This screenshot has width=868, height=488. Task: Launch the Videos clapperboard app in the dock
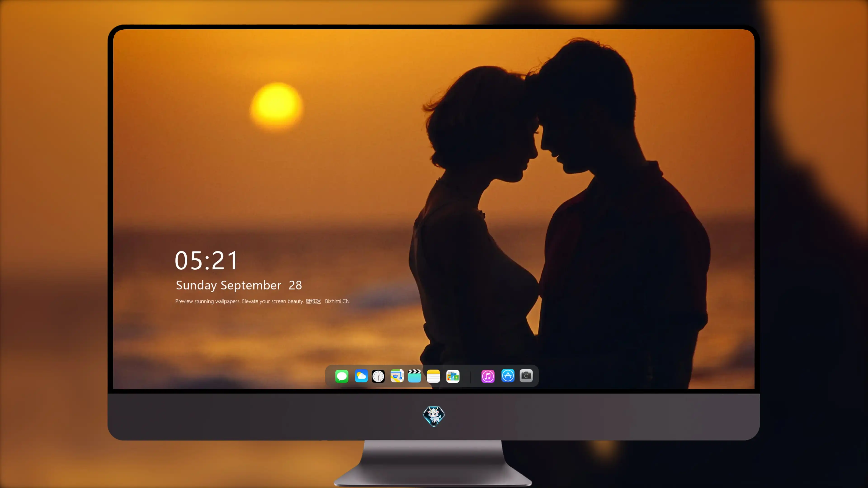(415, 376)
